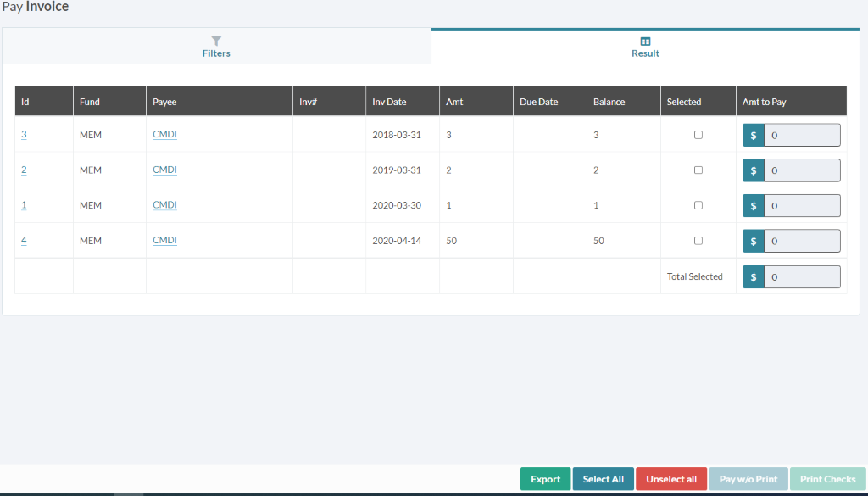Viewport: 868px width, 496px height.
Task: Check Selected box for invoice dated 2019-03-31
Action: 698,170
